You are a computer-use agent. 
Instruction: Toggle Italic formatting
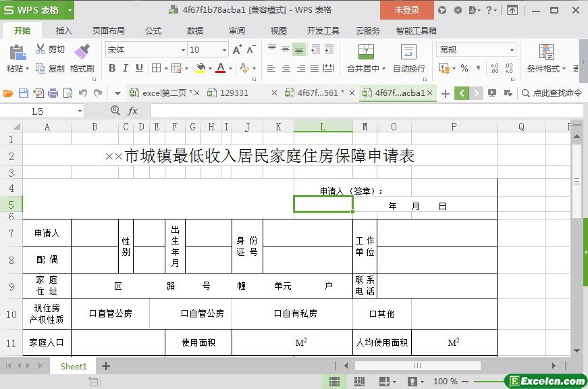tap(126, 68)
